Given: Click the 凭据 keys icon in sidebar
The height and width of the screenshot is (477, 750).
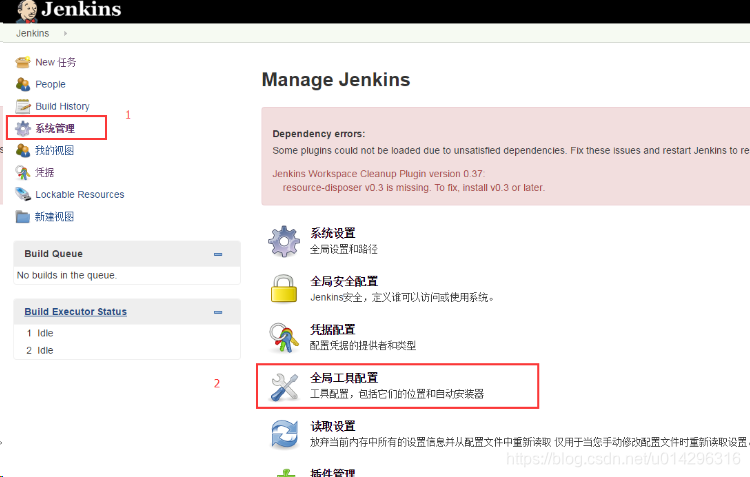Looking at the screenshot, I should coord(22,172).
